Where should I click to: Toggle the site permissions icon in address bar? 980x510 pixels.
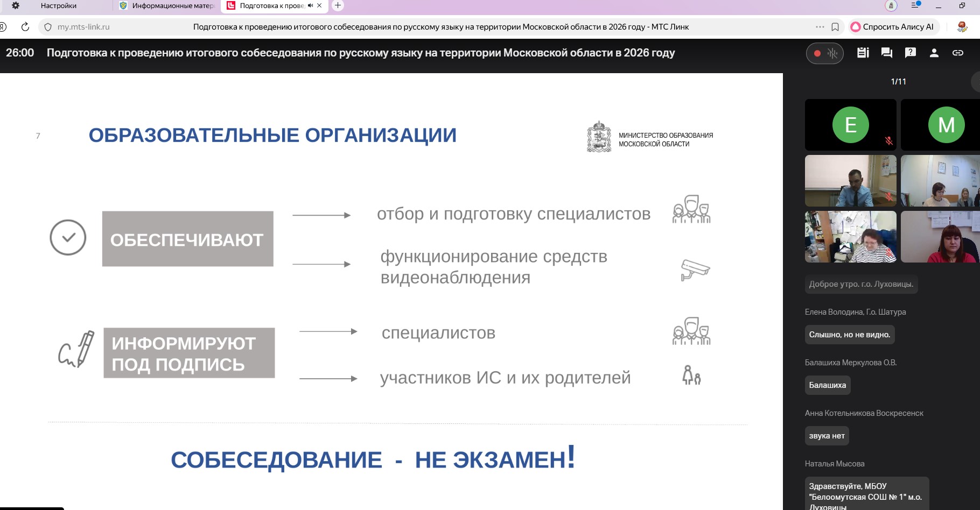tap(47, 26)
